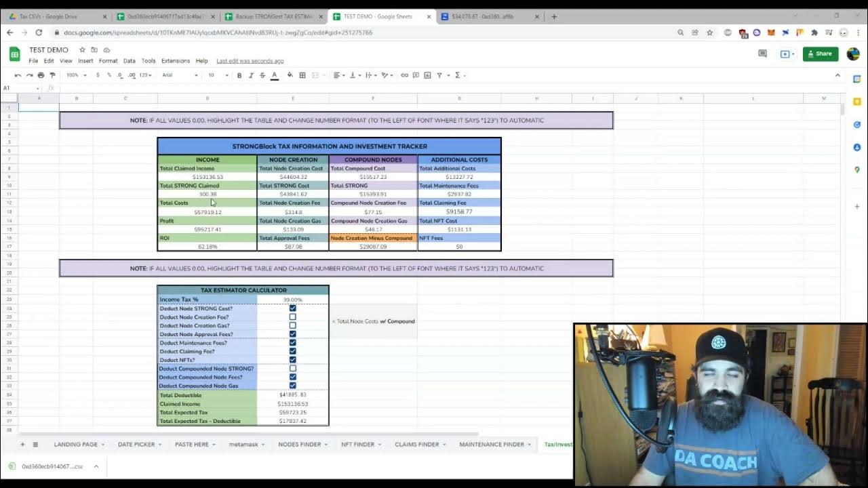Open NODES FINDER sheet tab dropdown arrow

tap(326, 445)
